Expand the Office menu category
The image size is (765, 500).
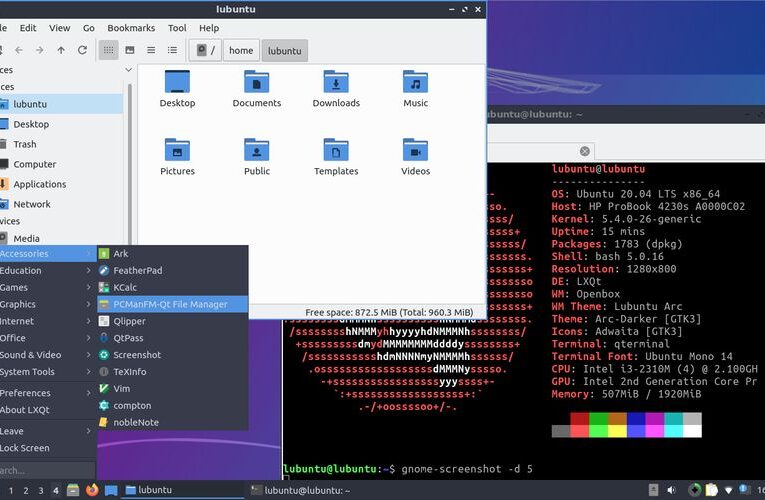pos(47,338)
